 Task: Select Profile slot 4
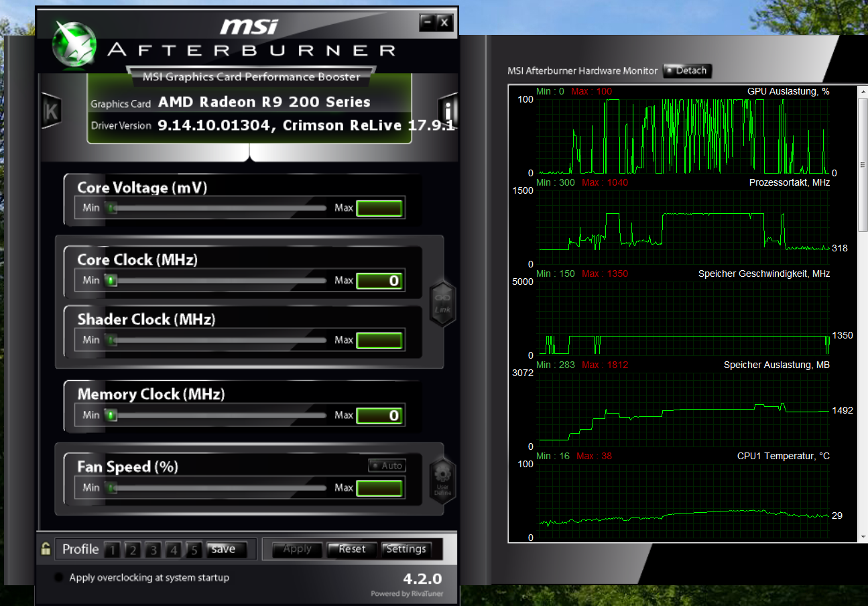(174, 550)
